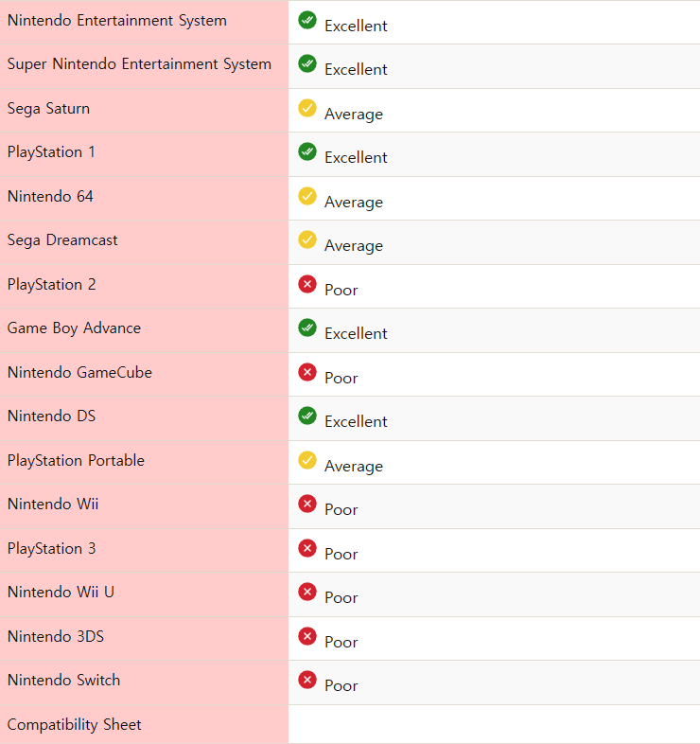The height and width of the screenshot is (744, 700).
Task: Select the PlayStation 3 label
Action: (x=52, y=549)
